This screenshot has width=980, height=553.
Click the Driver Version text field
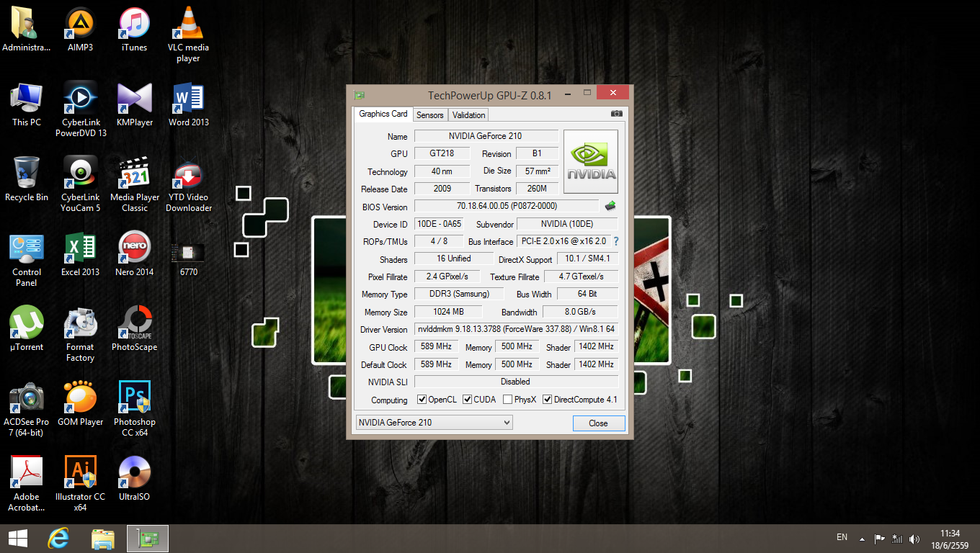pyautogui.click(x=516, y=329)
